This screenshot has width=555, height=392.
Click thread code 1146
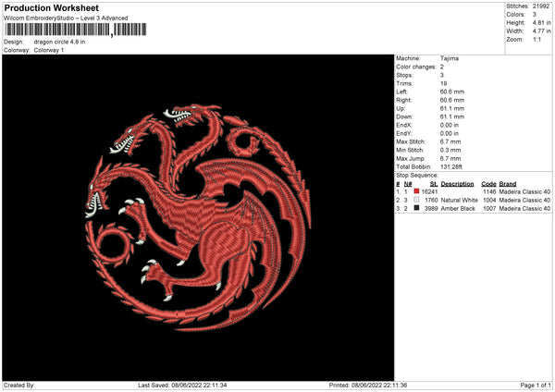pos(489,191)
